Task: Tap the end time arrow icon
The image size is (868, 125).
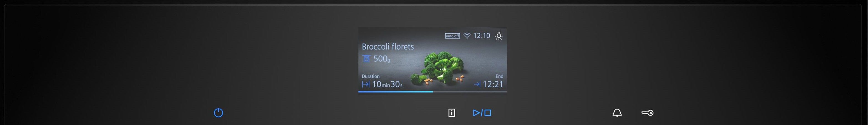Action: (477, 84)
